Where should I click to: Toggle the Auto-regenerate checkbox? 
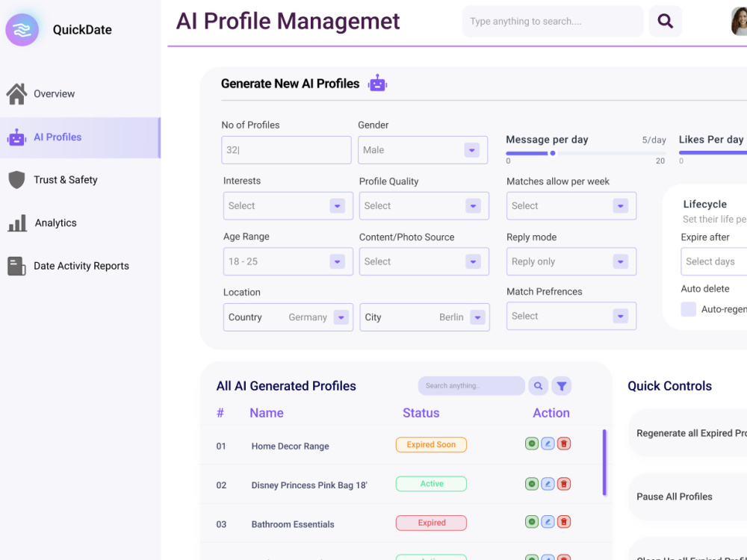689,309
